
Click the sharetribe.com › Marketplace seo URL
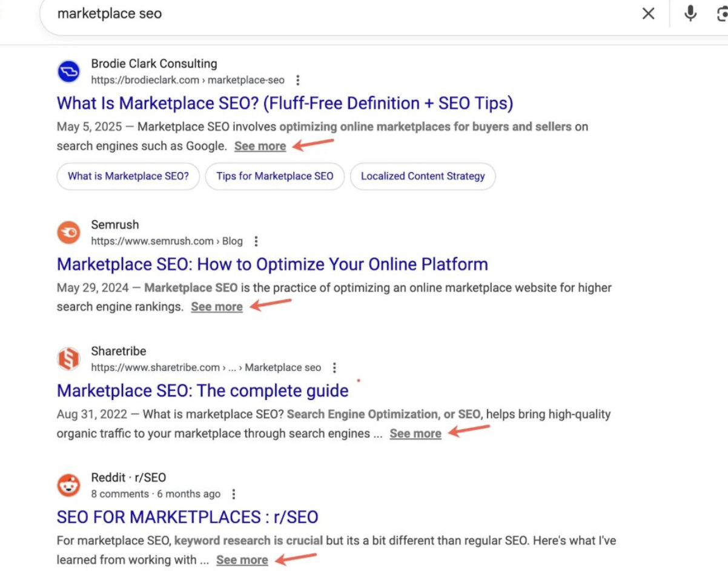[207, 367]
